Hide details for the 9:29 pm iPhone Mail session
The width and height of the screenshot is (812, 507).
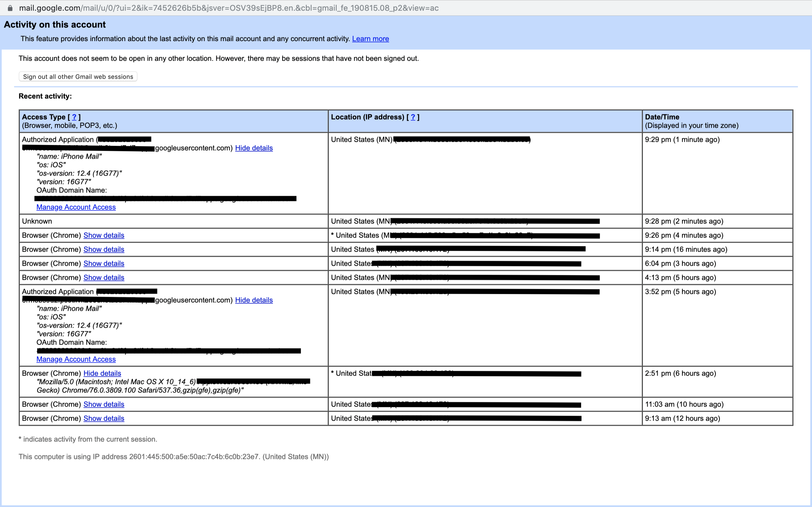point(254,148)
